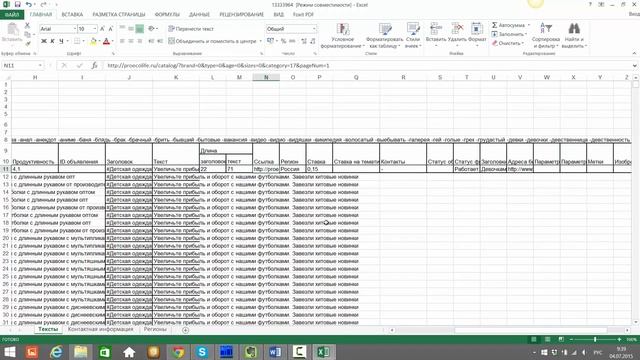Click the Cut scissors icon

tap(28, 26)
